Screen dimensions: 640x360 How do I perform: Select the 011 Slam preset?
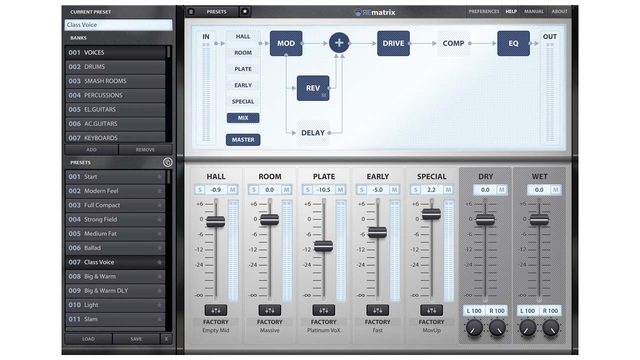(115, 319)
